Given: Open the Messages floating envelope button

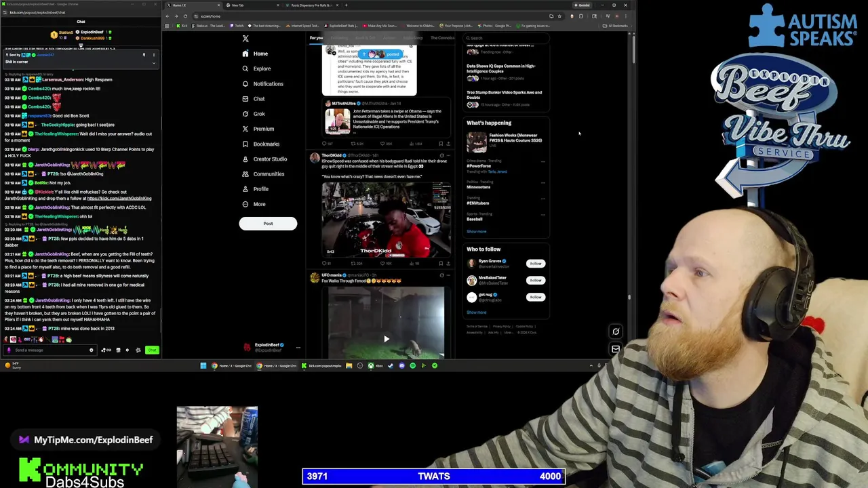Looking at the screenshot, I should (616, 350).
